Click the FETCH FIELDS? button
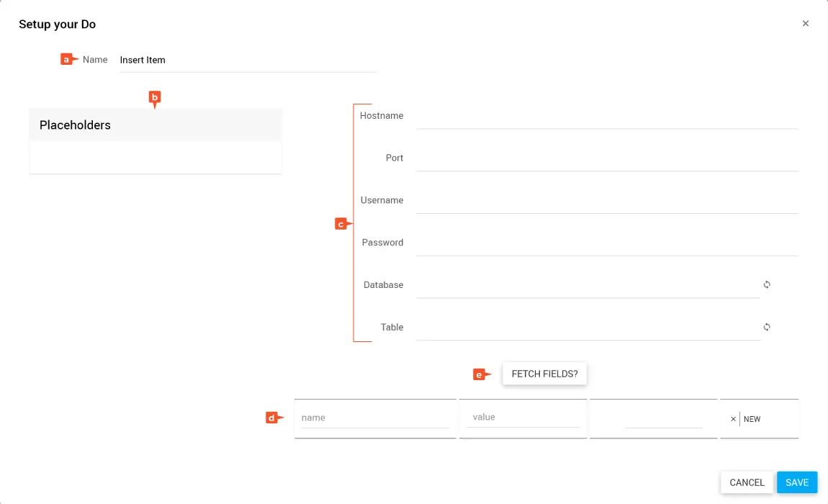The width and height of the screenshot is (828, 504). 544,374
